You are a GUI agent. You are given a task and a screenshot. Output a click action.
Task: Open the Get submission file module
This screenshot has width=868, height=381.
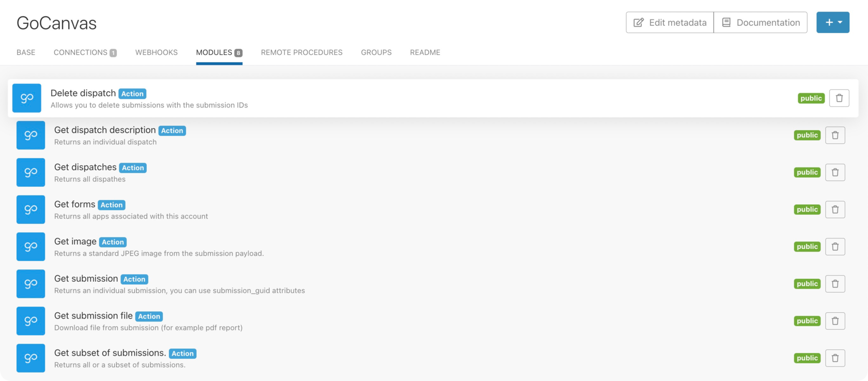point(94,316)
